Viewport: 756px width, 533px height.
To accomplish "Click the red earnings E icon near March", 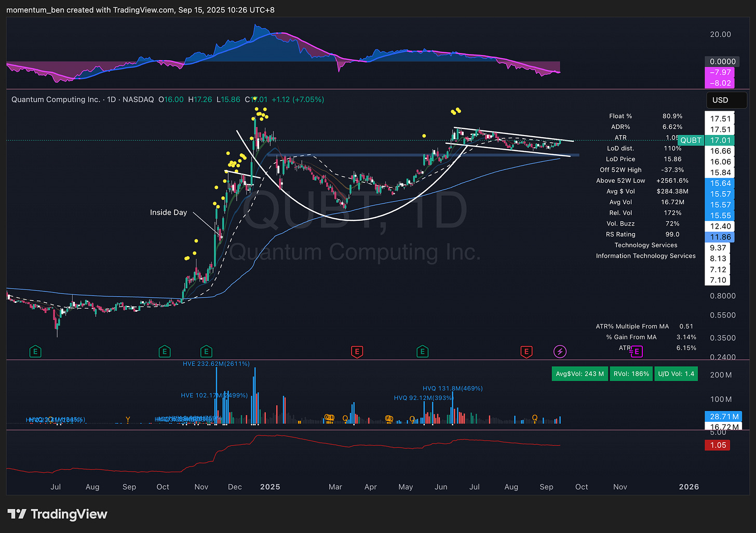I will [x=357, y=352].
